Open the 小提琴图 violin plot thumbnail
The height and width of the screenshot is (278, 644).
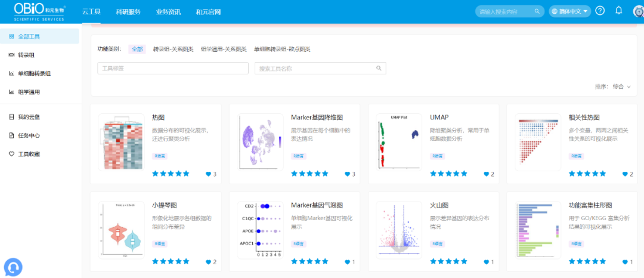point(121,230)
